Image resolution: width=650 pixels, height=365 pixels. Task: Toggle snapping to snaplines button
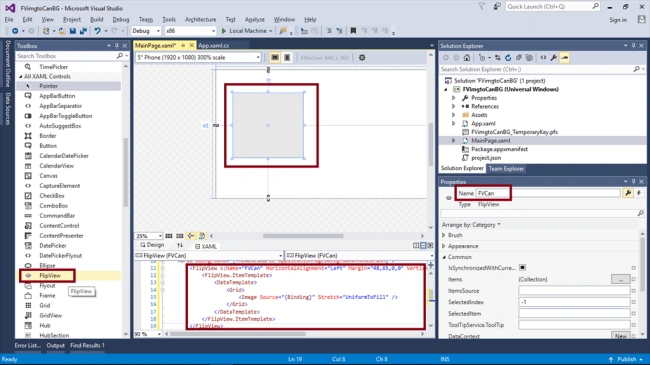[x=191, y=236]
